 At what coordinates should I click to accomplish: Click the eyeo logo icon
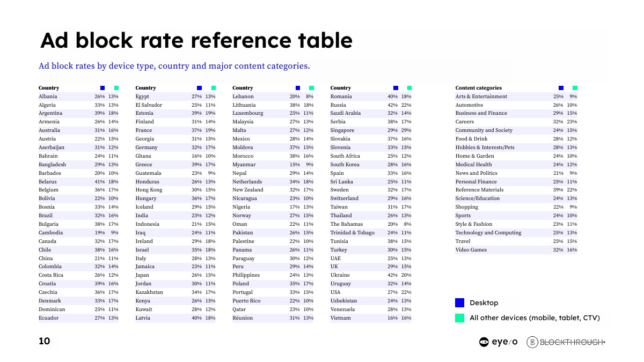tap(484, 342)
